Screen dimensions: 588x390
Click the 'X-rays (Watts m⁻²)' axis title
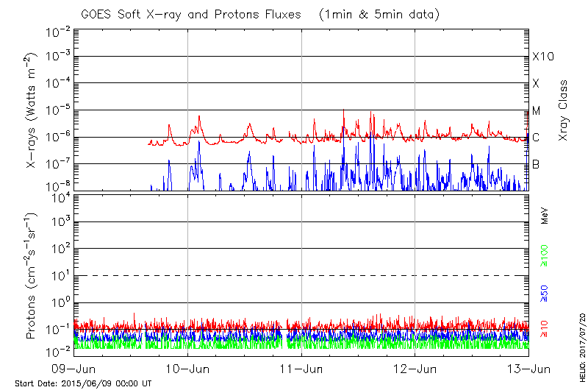click(32, 110)
